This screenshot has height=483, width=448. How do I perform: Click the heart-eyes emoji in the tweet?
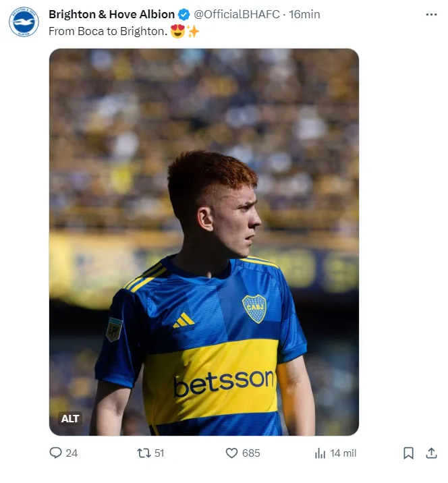point(177,32)
